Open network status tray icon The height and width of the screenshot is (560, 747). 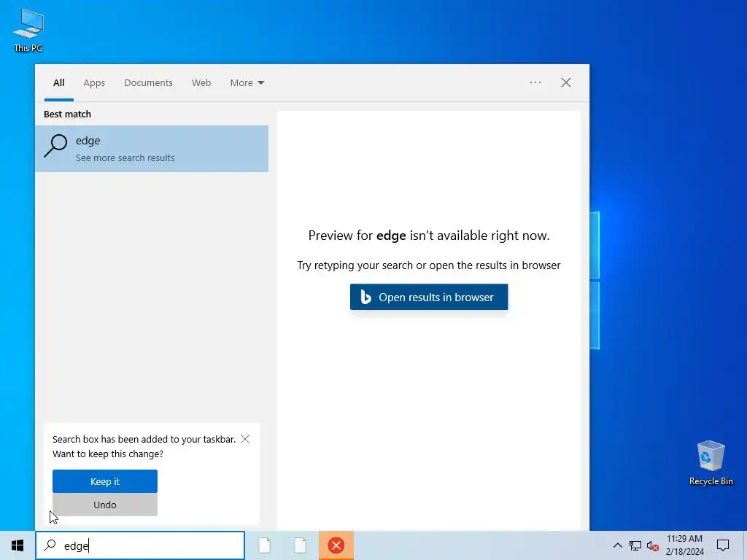point(635,545)
